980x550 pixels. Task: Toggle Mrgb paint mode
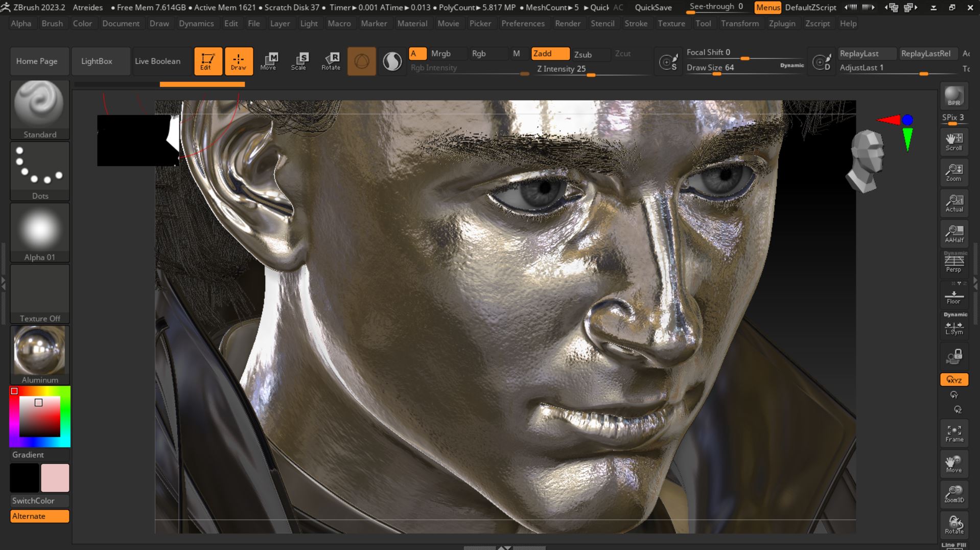click(x=448, y=54)
